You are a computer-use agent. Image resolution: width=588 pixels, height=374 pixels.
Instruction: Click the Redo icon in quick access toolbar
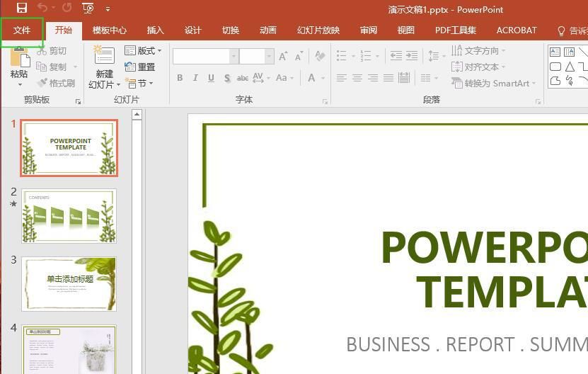pyautogui.click(x=67, y=8)
